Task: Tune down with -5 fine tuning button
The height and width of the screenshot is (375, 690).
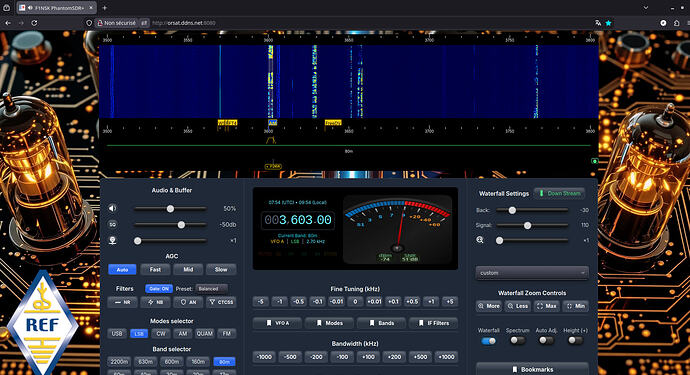Action: [x=261, y=301]
